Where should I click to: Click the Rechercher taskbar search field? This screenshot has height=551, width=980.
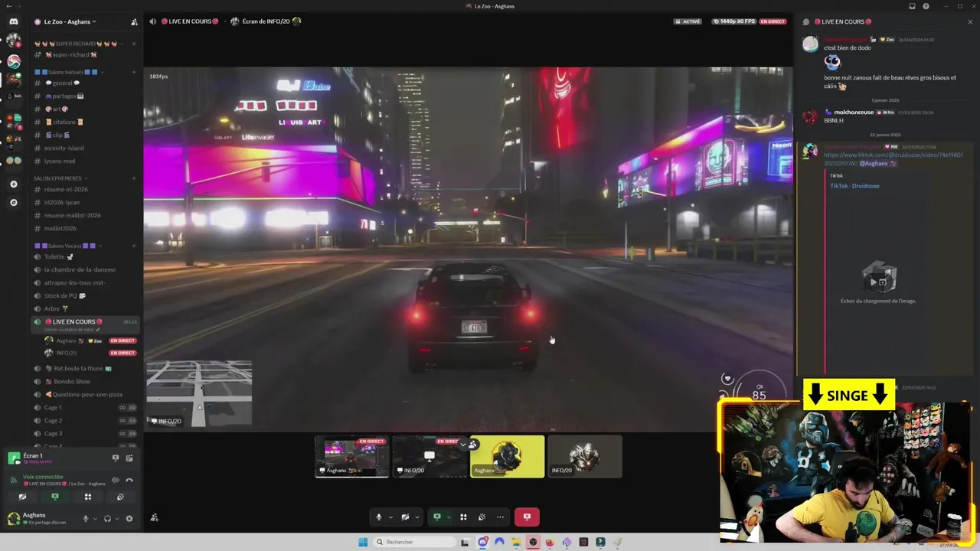[x=413, y=542]
